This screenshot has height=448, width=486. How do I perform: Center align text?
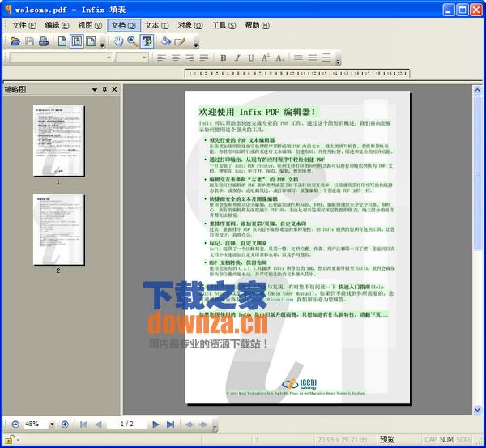176,58
